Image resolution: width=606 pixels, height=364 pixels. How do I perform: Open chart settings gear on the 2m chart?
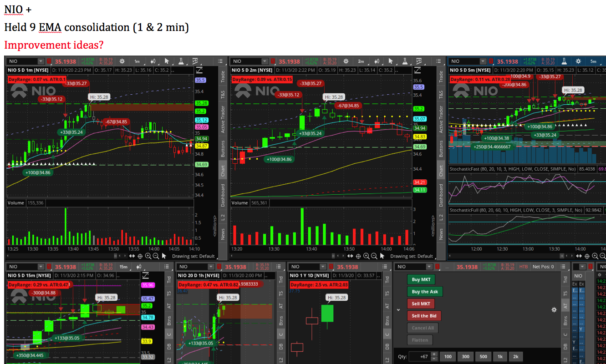(346, 61)
